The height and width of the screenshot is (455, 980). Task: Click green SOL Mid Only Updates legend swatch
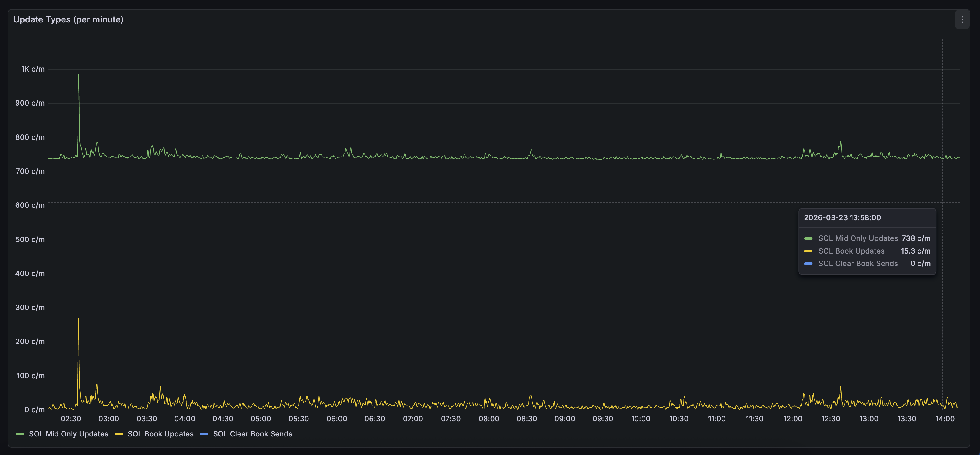point(20,434)
